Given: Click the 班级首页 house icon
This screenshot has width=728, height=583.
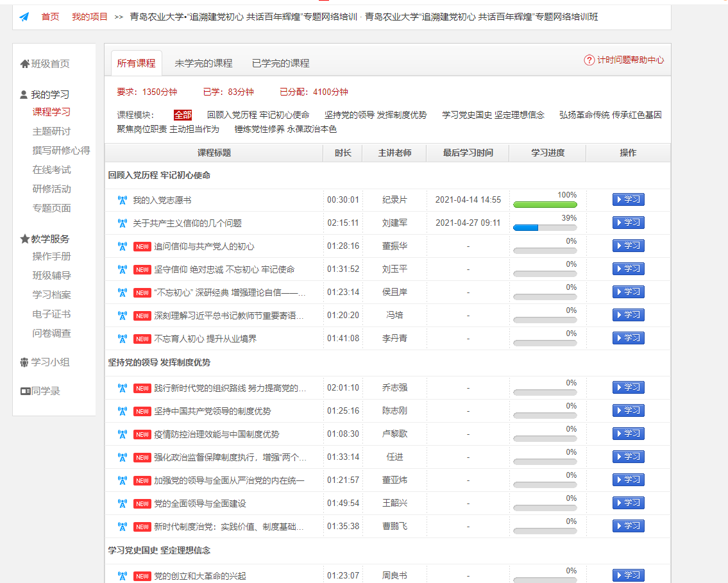Looking at the screenshot, I should [24, 63].
